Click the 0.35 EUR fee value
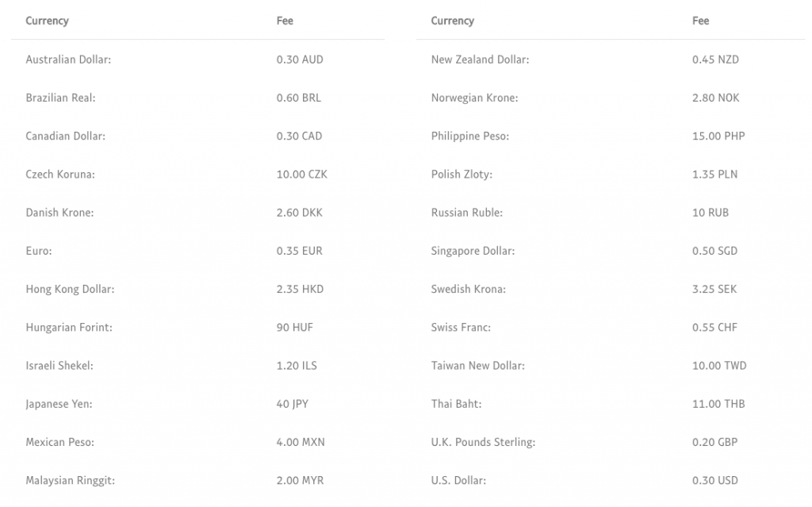Viewport: 812px width, 507px height. coord(299,251)
